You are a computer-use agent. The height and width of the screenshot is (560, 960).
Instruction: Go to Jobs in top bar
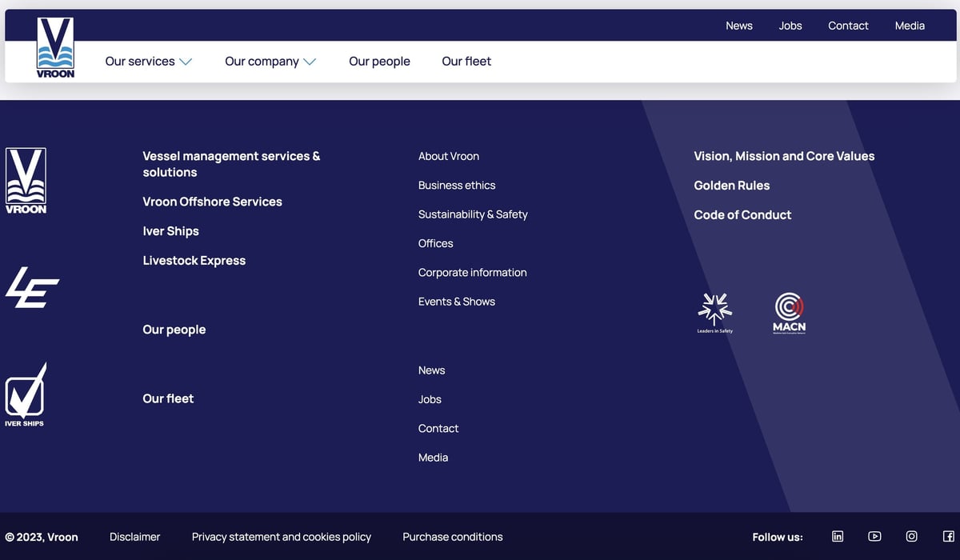(790, 26)
